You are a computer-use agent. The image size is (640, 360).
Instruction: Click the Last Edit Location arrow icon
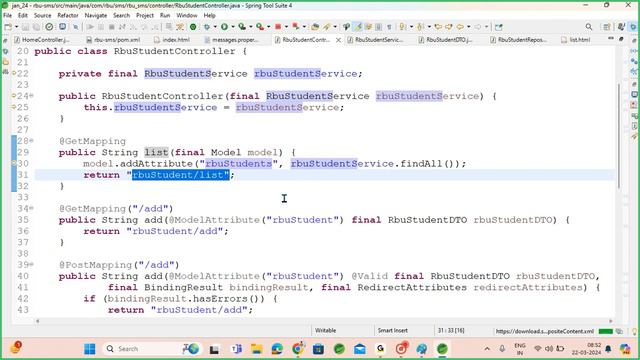(438, 27)
